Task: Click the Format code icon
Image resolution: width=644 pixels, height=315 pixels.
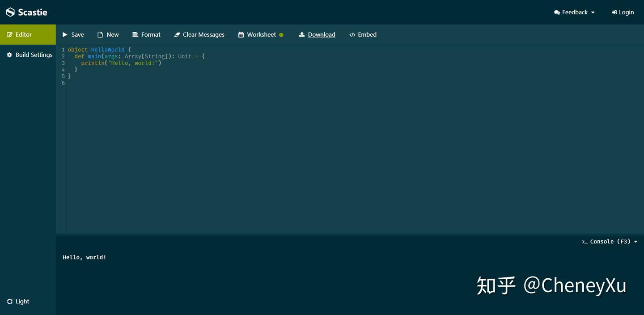Action: pos(135,34)
